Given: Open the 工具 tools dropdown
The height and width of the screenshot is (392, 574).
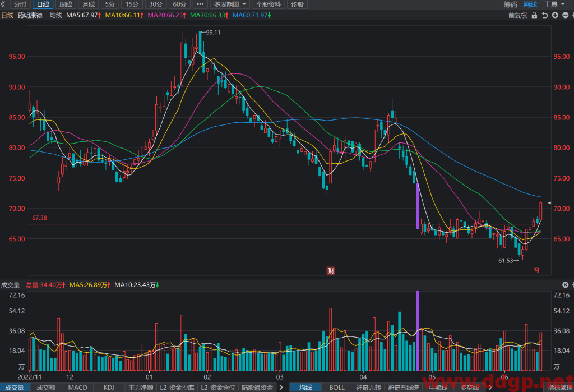Looking at the screenshot, I should [x=554, y=4].
